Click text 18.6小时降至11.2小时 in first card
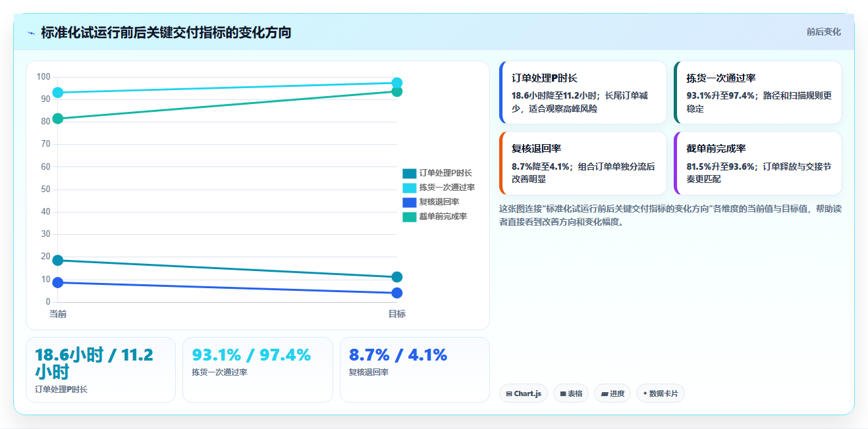The height and width of the screenshot is (429, 868). (555, 95)
